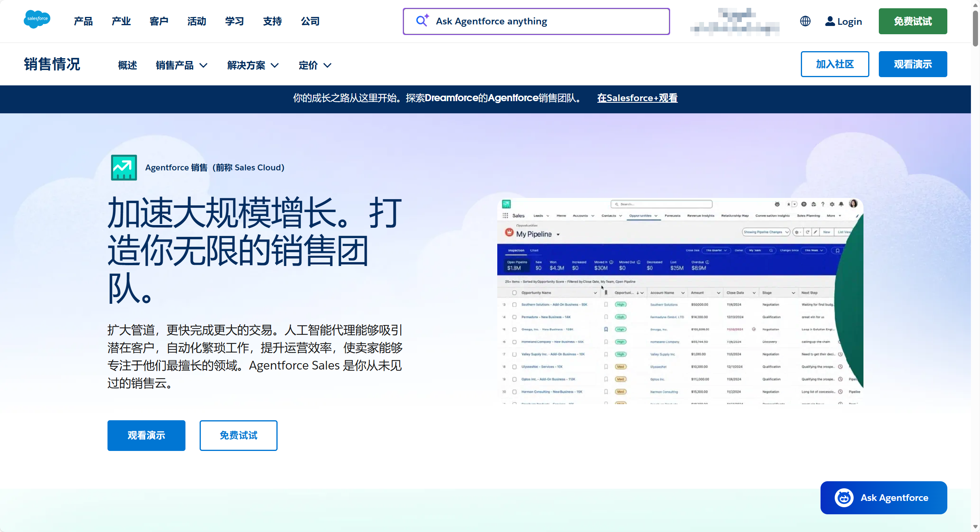Follow the 在Salesforce+观看 banner link
Viewport: 980px width, 532px height.
coord(637,98)
